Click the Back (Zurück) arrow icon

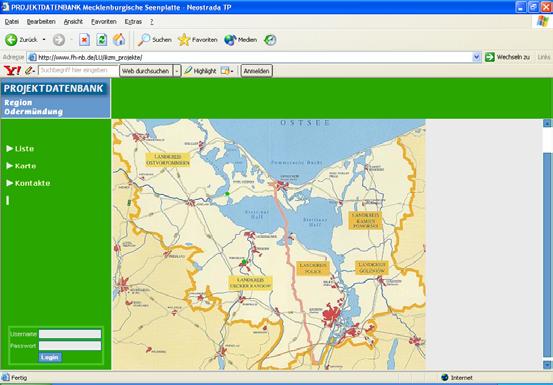[11, 40]
